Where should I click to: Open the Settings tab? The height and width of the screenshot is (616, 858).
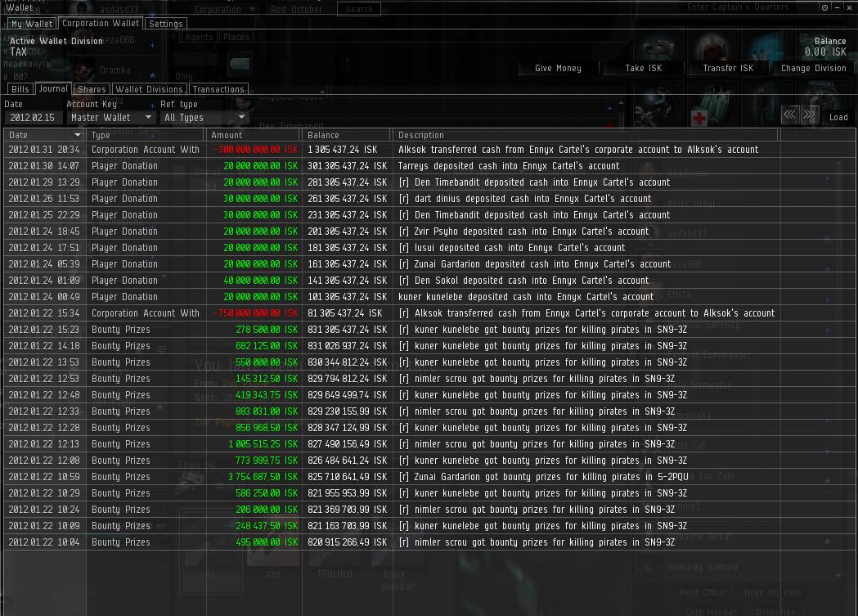coord(166,24)
